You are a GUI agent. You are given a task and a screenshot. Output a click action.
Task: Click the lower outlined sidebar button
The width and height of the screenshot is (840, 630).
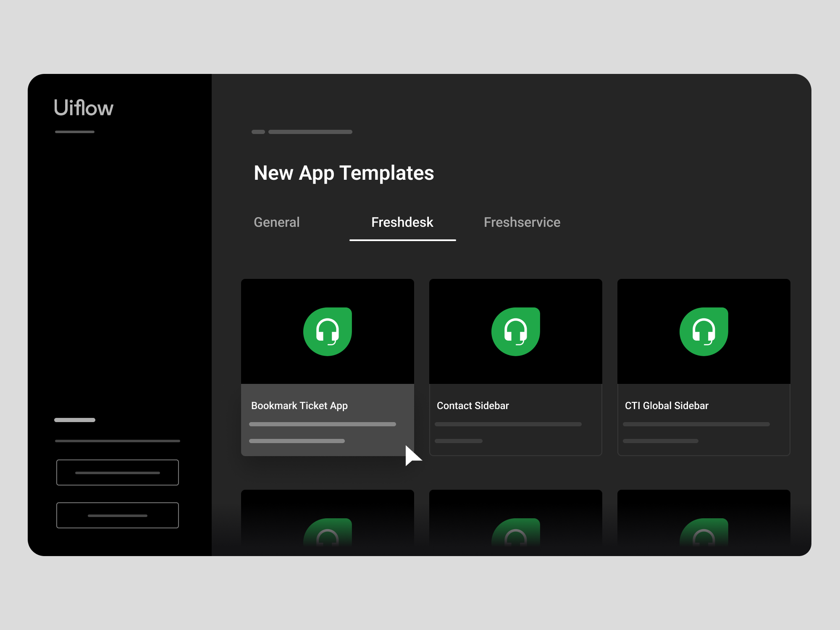pyautogui.click(x=118, y=515)
